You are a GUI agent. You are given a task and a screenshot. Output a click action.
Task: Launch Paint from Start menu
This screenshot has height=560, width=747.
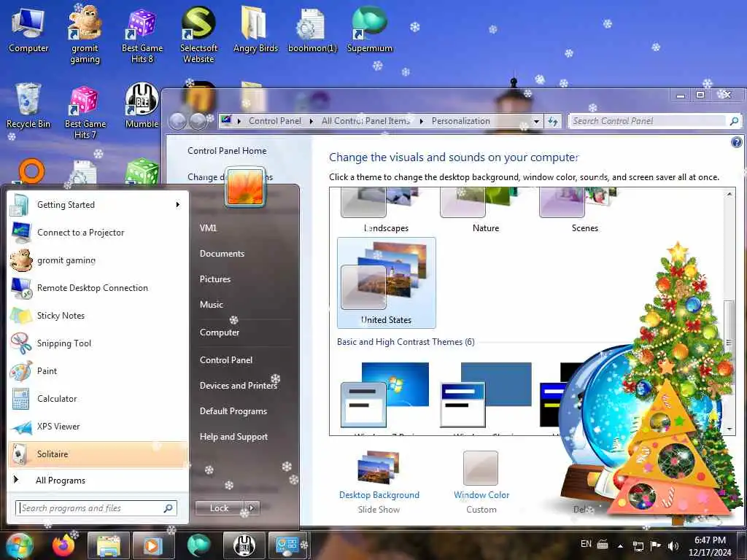click(x=98, y=370)
